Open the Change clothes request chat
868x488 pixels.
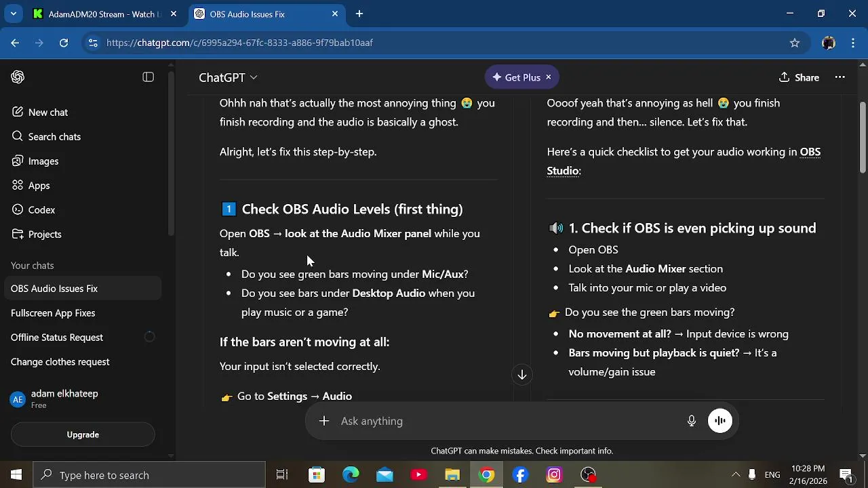(83, 362)
